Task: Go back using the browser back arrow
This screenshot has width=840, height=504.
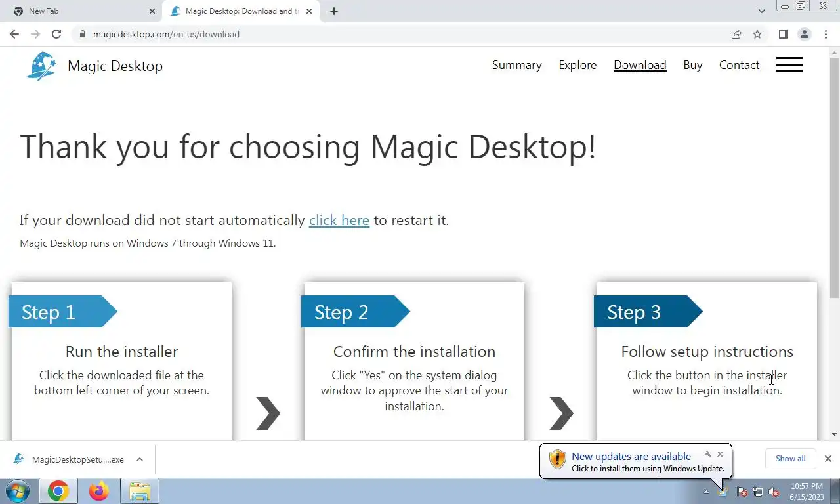Action: 14,34
